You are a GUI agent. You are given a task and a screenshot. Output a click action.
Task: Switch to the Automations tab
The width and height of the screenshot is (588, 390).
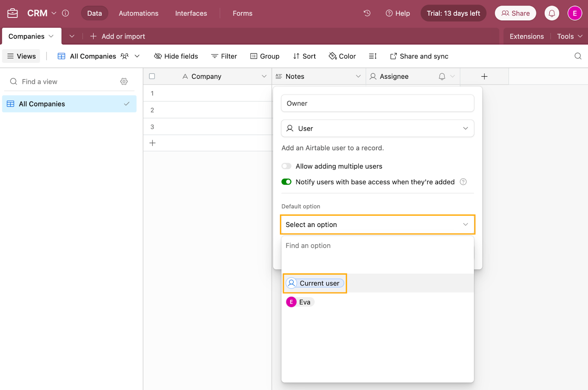[x=139, y=13]
